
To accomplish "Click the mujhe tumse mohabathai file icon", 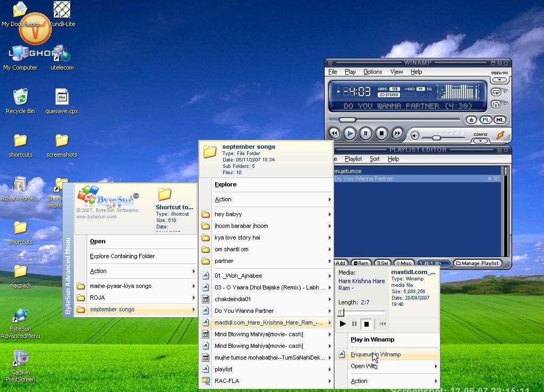I will point(206,357).
